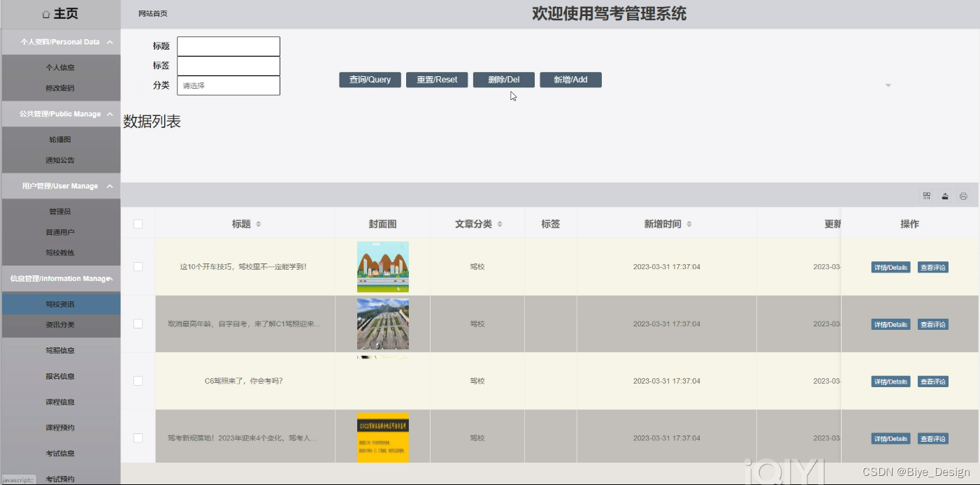The image size is (980, 485).
Task: Open 查看评论 for '这10个开车技巧' row
Action: [x=933, y=268]
